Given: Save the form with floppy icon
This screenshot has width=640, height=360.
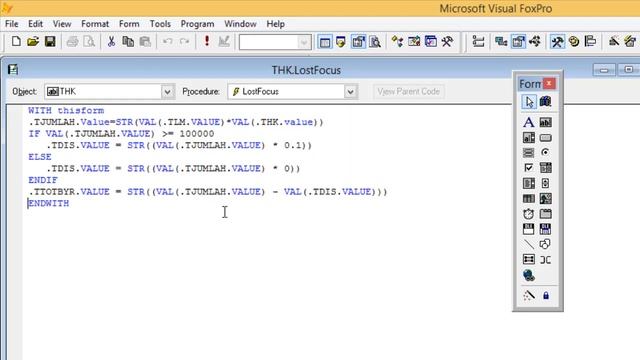Looking at the screenshot, I should [50, 41].
